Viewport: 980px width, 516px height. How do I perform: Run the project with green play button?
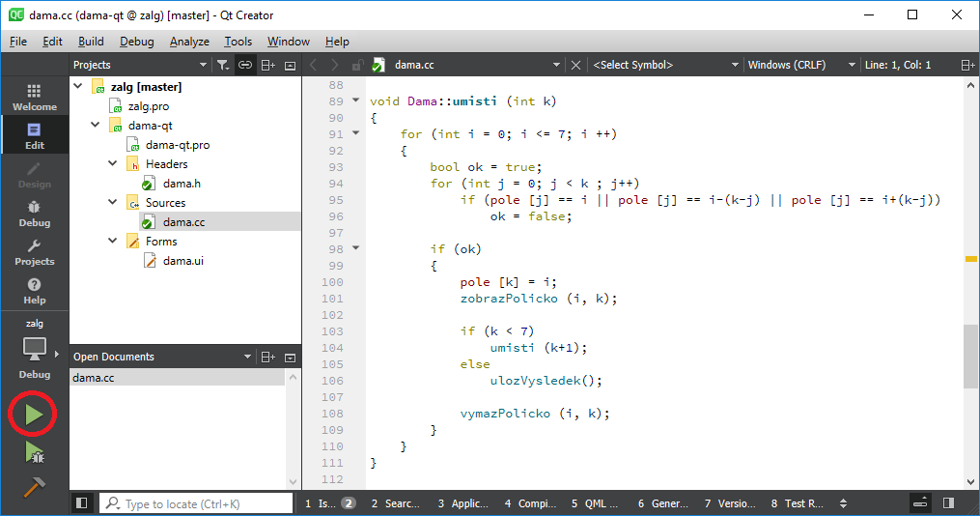(33, 414)
